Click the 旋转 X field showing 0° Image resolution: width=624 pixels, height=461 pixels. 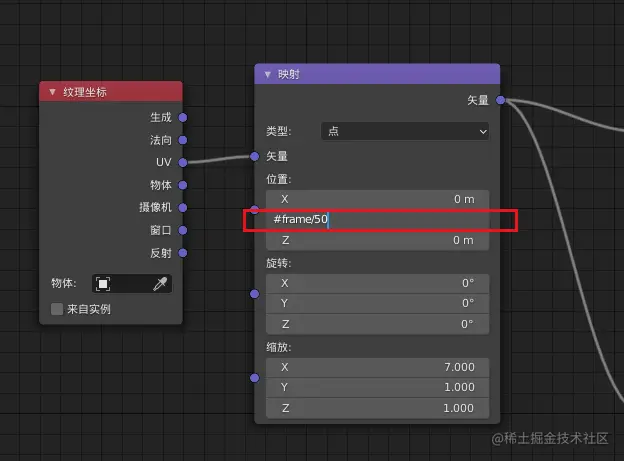(x=377, y=283)
